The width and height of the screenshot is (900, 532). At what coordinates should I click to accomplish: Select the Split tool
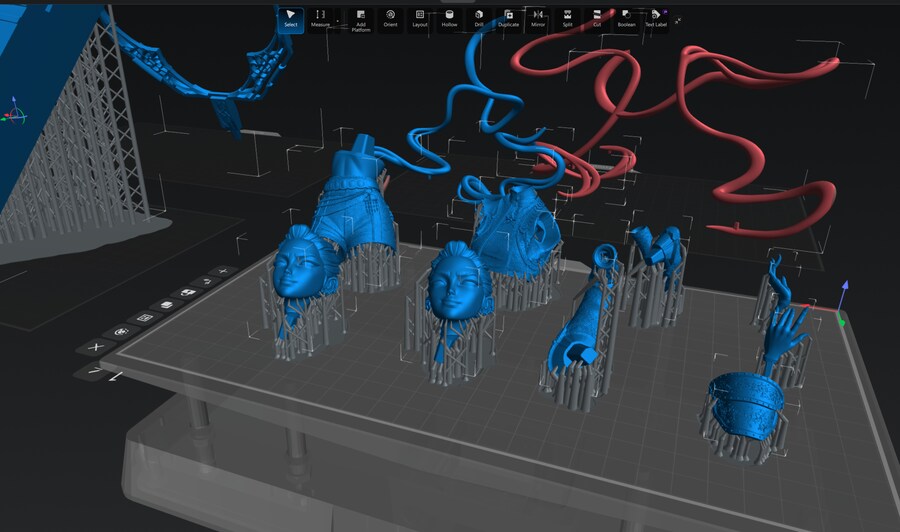point(567,18)
